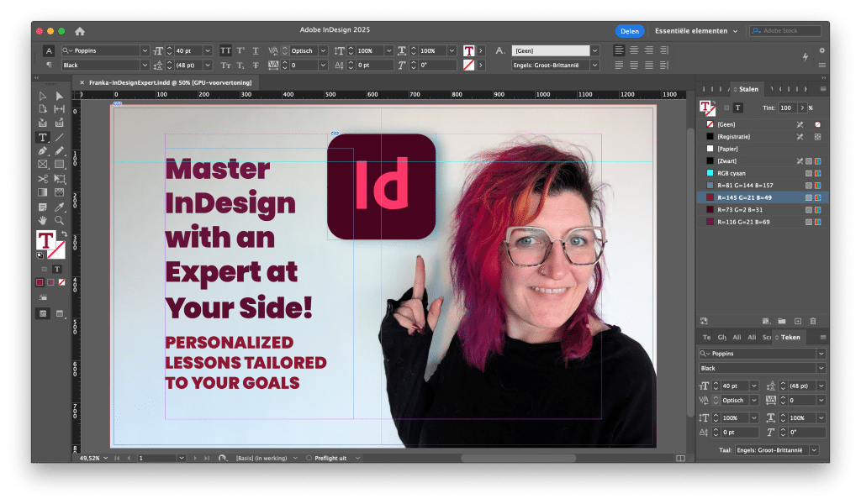Viewport: 861px width, 504px height.
Task: Swap fill and stroke with the curved arrow
Action: tap(64, 234)
